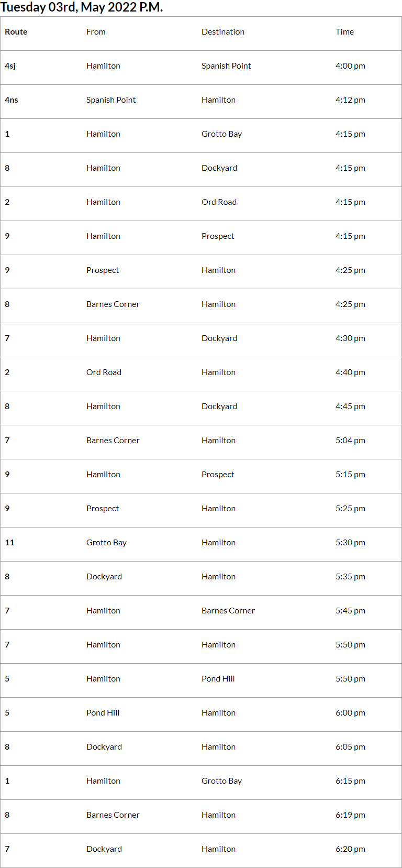The image size is (402, 868).
Task: Click the Spanish Point destination at 4:00 pm
Action: tap(226, 66)
